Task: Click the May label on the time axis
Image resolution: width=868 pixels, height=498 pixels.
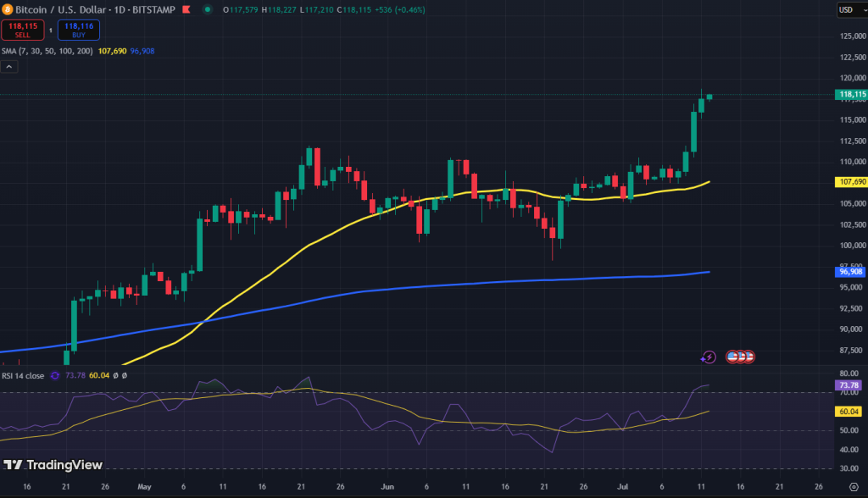Action: pos(144,487)
